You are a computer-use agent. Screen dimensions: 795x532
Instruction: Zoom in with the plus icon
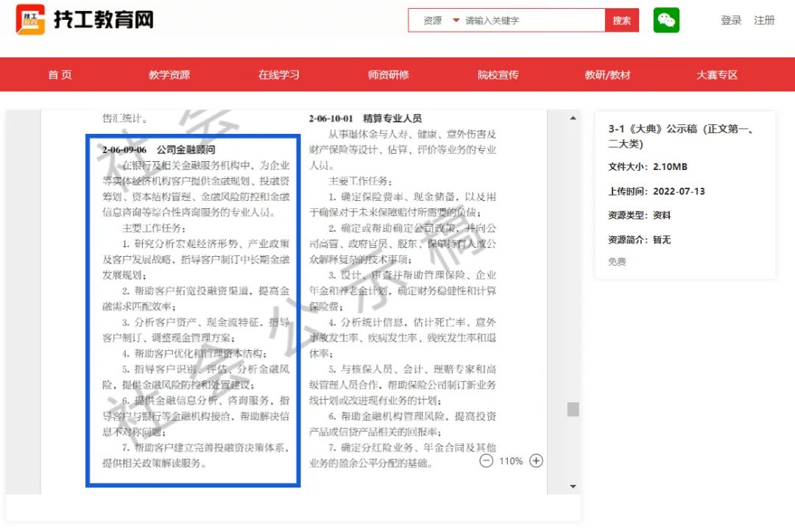pyautogui.click(x=536, y=461)
